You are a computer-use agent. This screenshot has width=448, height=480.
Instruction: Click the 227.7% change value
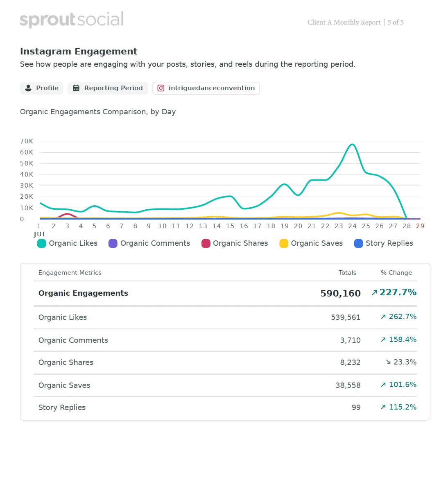(398, 292)
